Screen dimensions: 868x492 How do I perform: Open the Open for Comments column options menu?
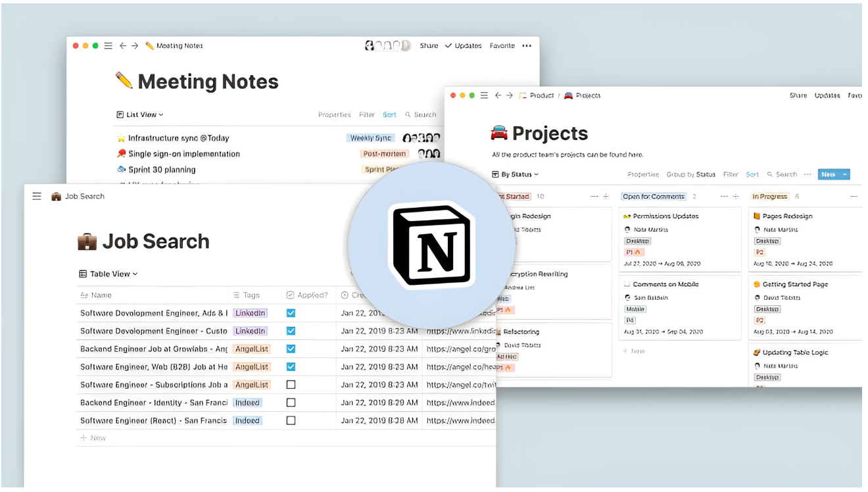(x=725, y=197)
